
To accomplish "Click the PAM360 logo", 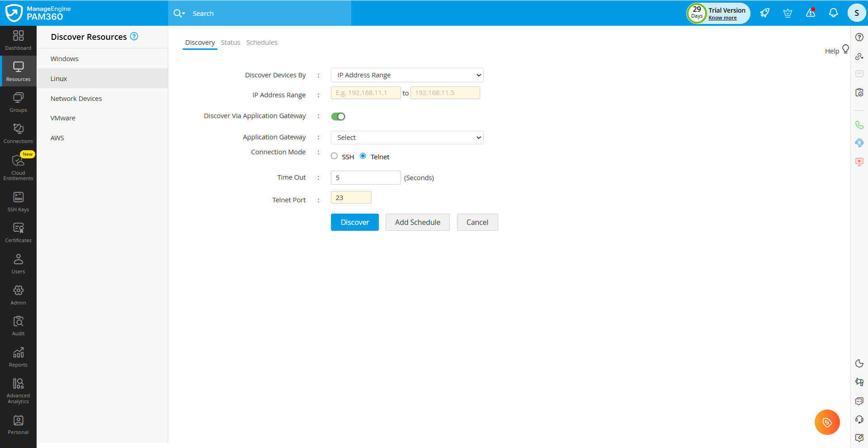I will [38, 13].
